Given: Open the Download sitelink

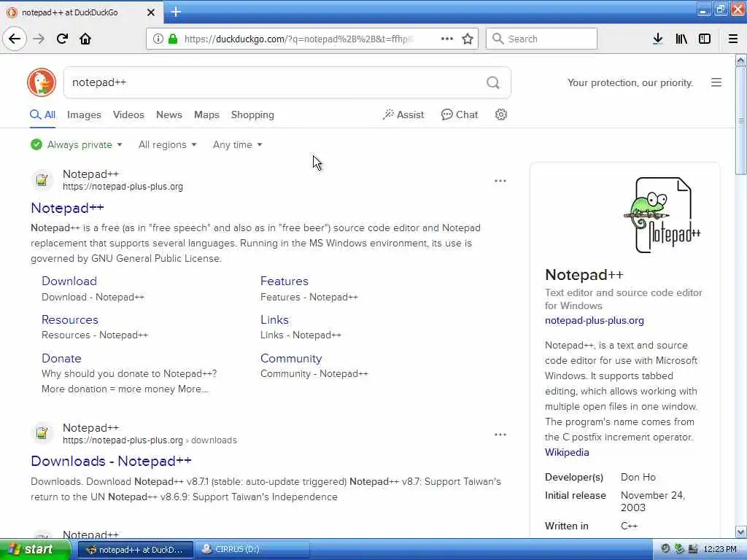Looking at the screenshot, I should (69, 281).
